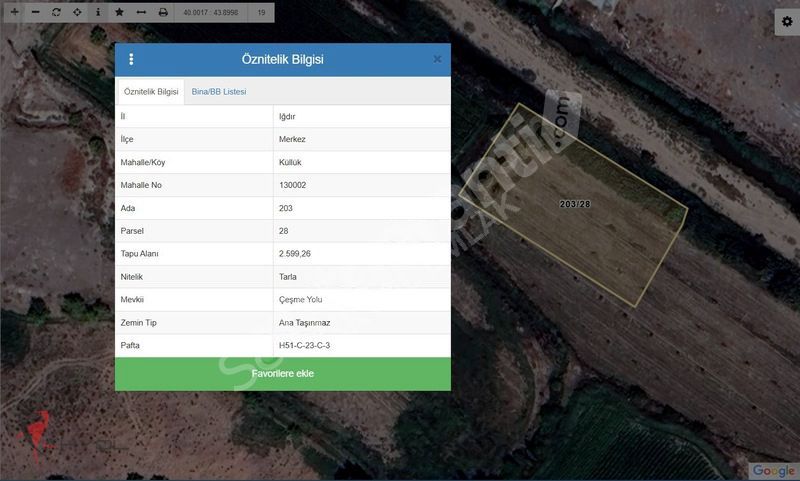Click Zemin Tip value Ana Taşınmaz
The height and width of the screenshot is (481, 800).
coord(305,322)
